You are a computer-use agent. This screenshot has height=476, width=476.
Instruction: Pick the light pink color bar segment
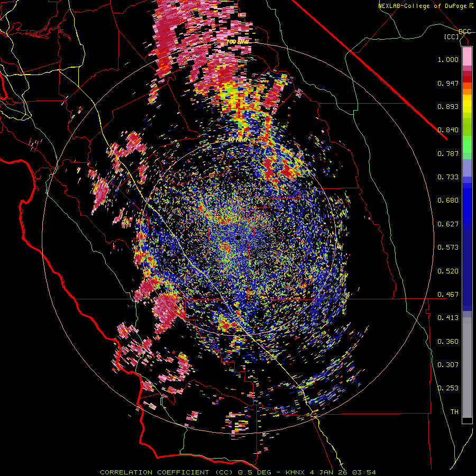[x=467, y=57]
